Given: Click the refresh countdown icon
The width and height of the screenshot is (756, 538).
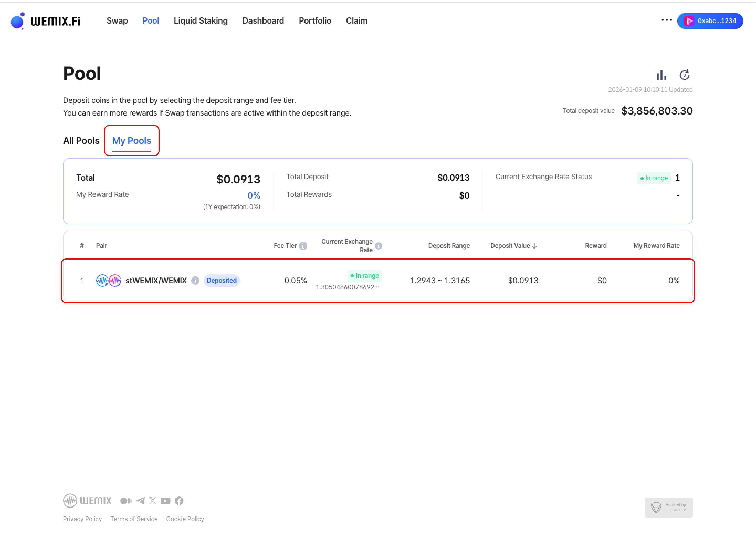Looking at the screenshot, I should pyautogui.click(x=684, y=75).
